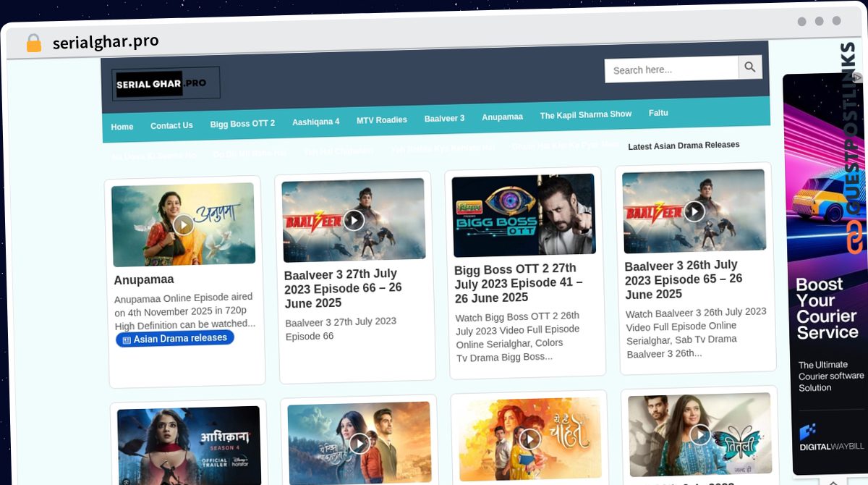Click play icon on Baalveer Episode 66 thumbnail
This screenshot has width=868, height=485.
coord(354,220)
